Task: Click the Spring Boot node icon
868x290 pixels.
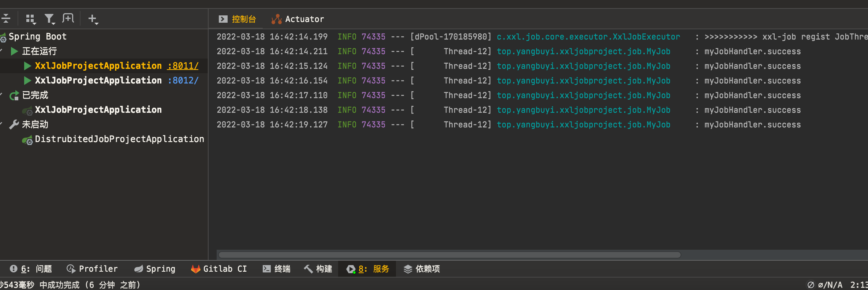Action: (x=3, y=37)
